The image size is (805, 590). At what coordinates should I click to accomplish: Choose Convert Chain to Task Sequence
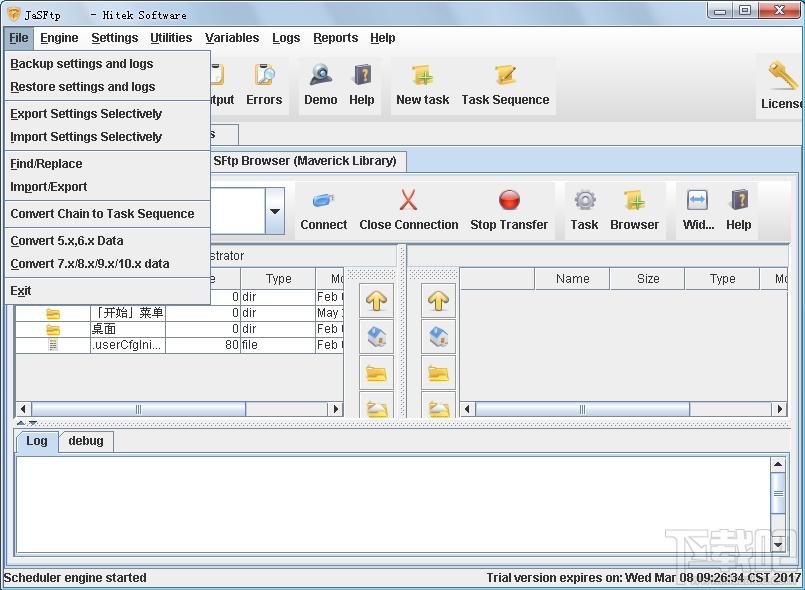(107, 214)
